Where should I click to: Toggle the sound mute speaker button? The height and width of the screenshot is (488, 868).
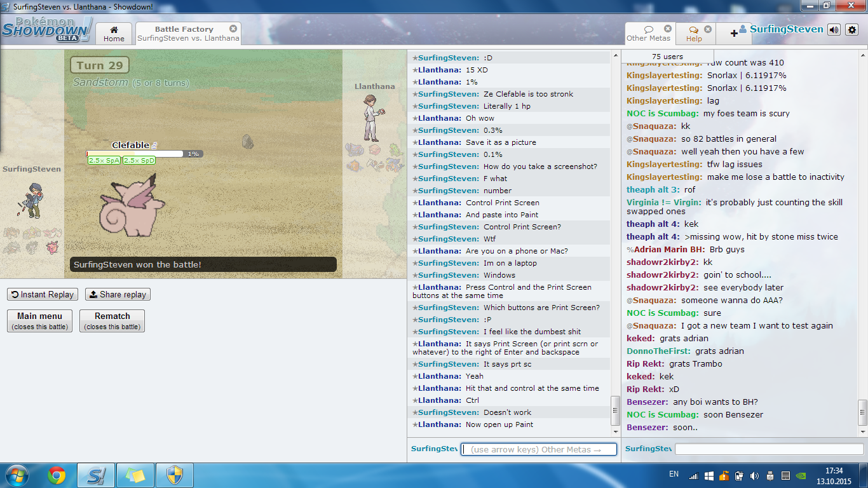(834, 29)
